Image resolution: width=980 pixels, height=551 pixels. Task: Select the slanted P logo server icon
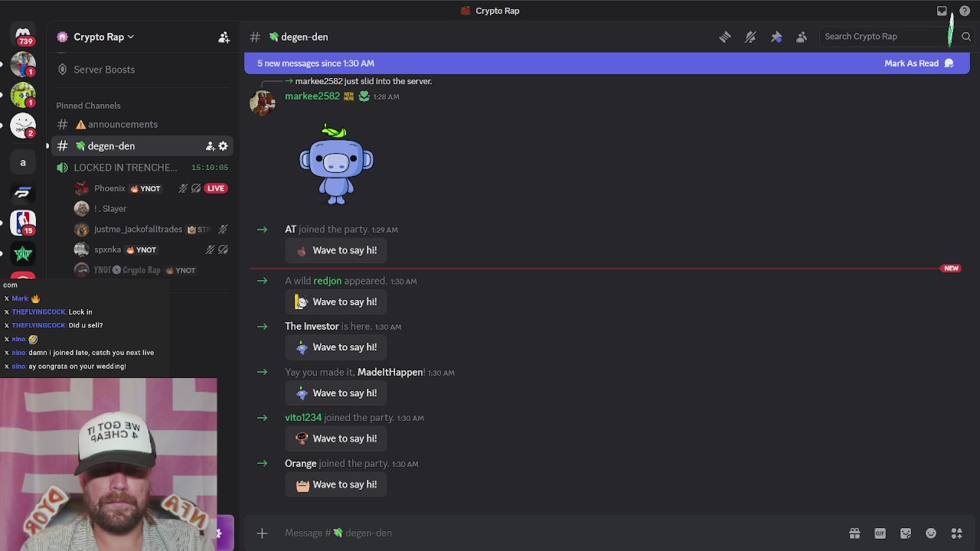(x=23, y=193)
